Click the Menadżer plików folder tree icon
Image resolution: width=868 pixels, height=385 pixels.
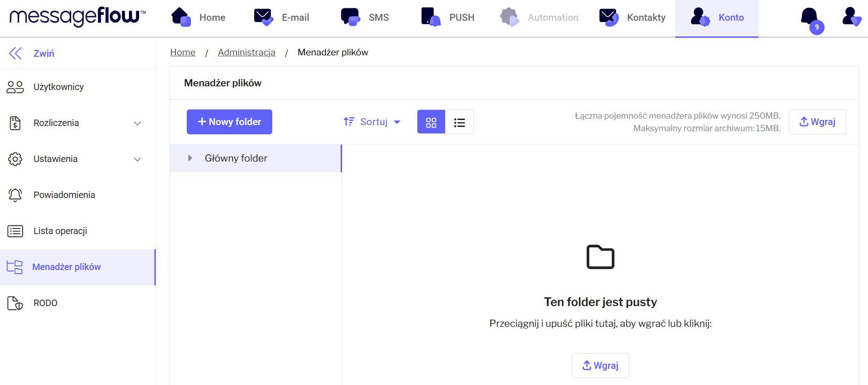point(15,267)
